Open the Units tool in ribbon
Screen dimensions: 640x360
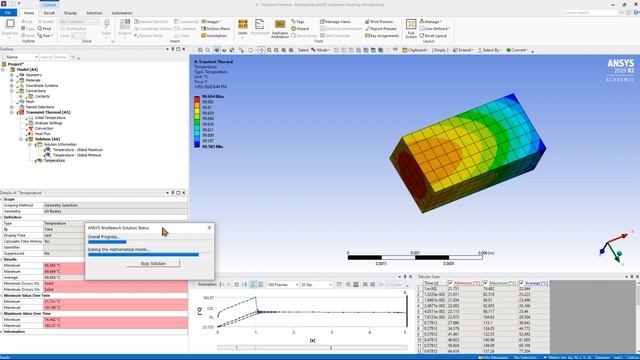click(x=242, y=28)
